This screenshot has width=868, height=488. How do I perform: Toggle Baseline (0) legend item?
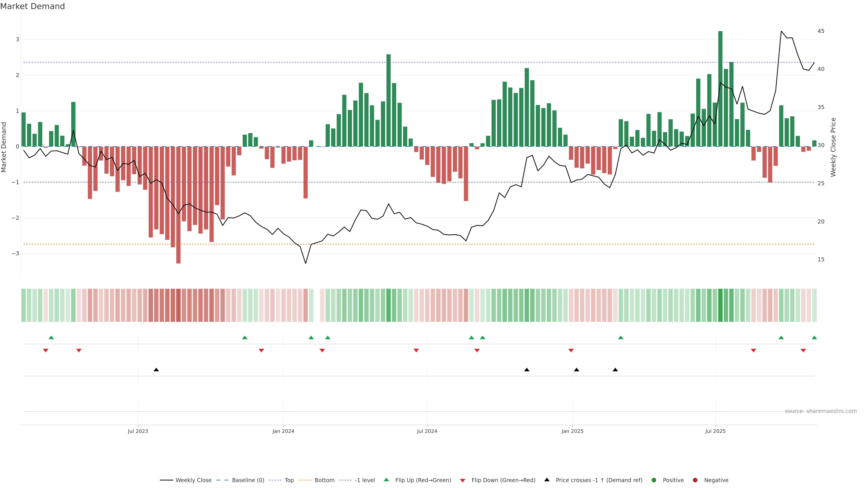pos(248,480)
